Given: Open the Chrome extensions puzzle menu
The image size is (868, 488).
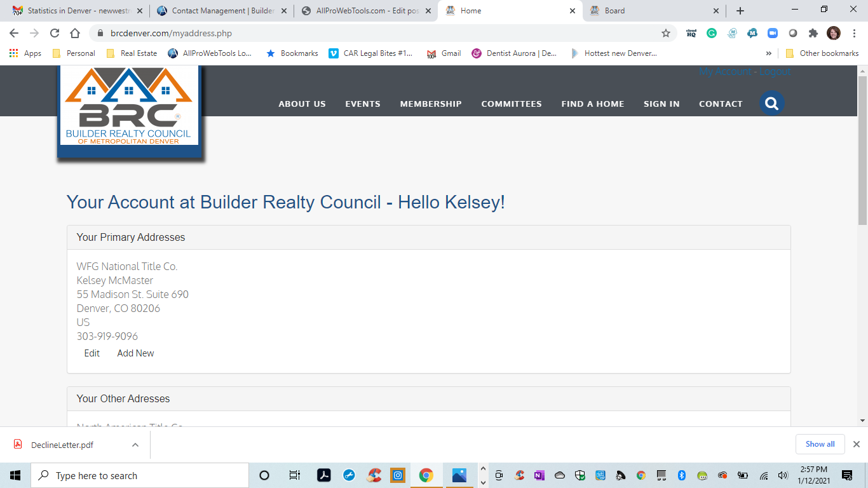Looking at the screenshot, I should pos(813,33).
